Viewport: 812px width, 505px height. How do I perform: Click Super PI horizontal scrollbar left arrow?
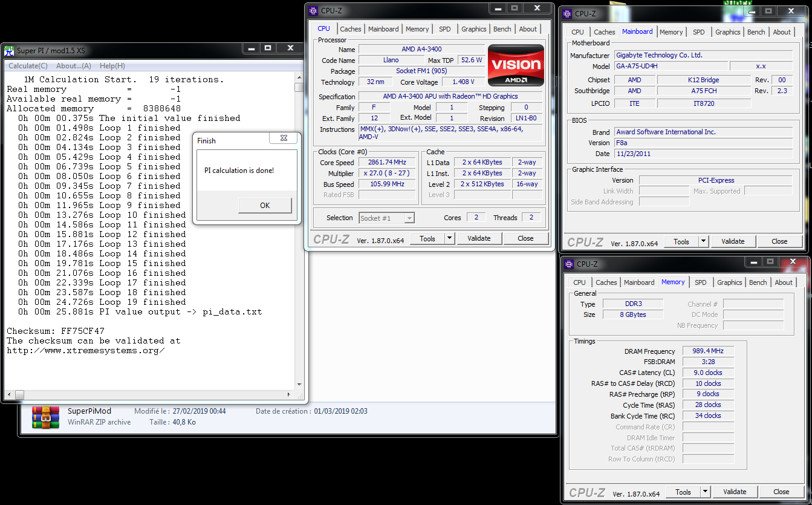click(9, 395)
